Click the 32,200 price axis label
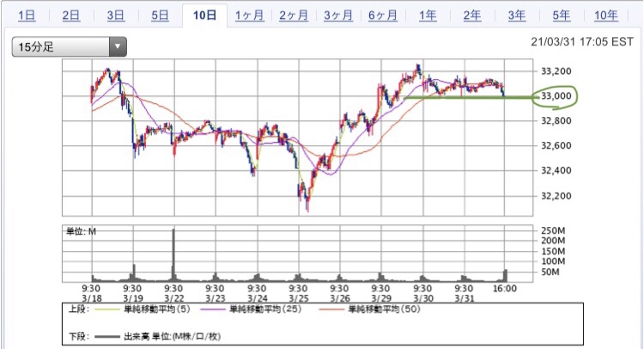The image size is (644, 349). tap(556, 196)
